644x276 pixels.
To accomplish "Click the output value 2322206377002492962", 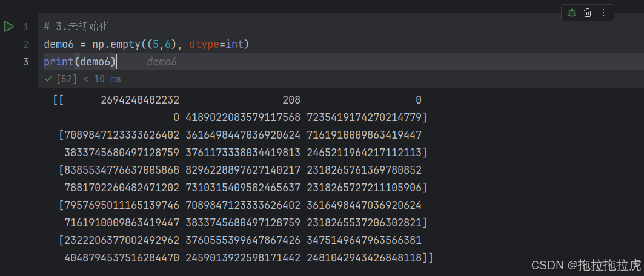I will pos(122,240).
